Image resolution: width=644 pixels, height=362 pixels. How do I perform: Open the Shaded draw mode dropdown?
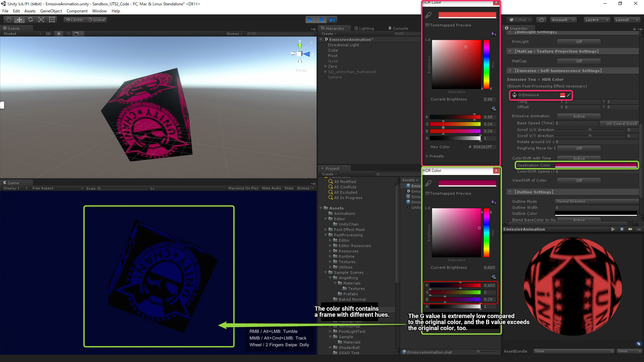(x=22, y=34)
